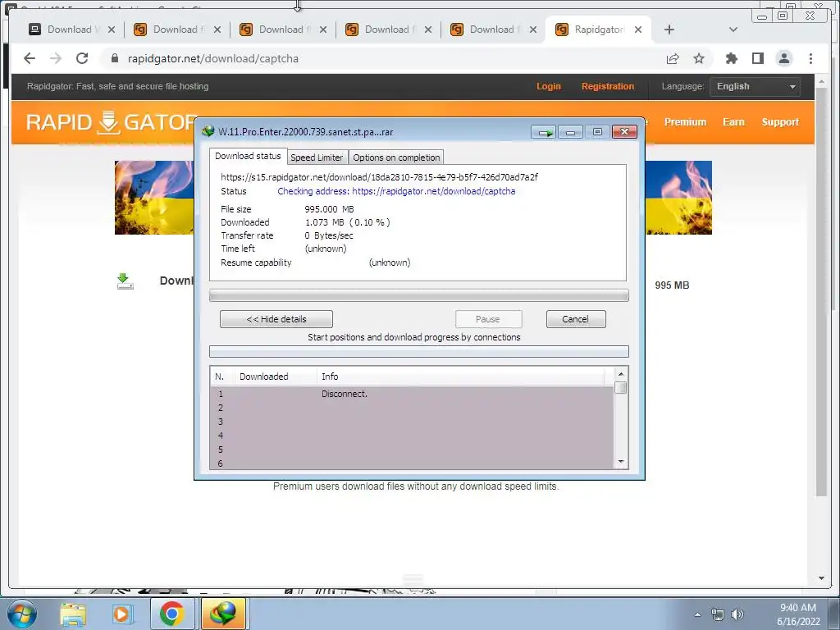Click the IDM green arrow tray button
The width and height of the screenshot is (840, 630).
(x=544, y=132)
